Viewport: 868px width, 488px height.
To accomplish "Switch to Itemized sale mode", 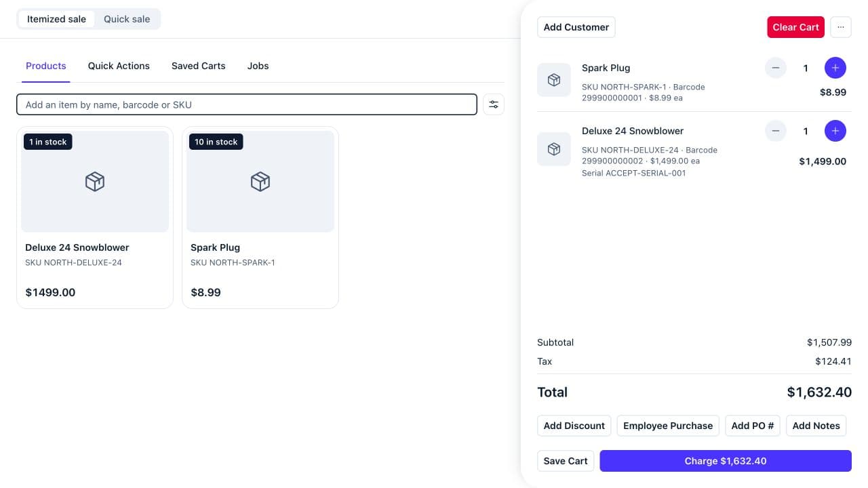I will 56,19.
